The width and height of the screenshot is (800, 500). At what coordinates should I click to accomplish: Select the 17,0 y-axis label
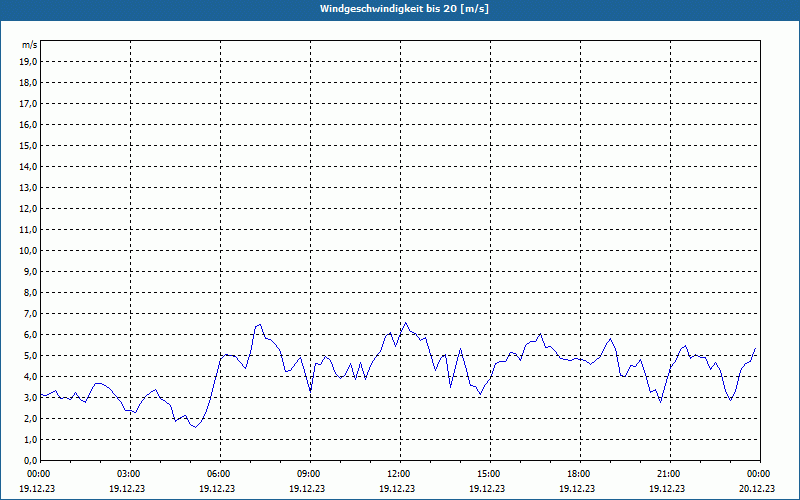coord(28,104)
